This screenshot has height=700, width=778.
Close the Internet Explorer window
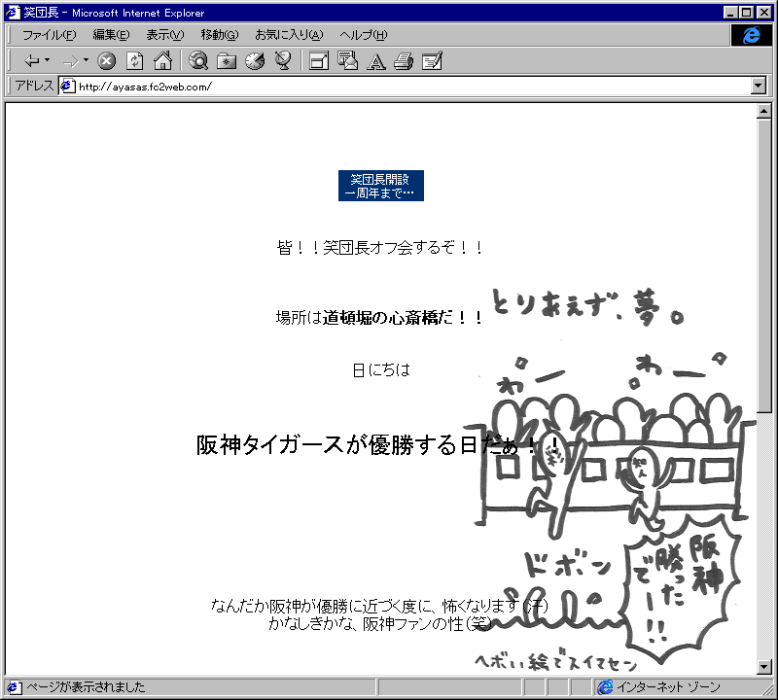pyautogui.click(x=764, y=13)
